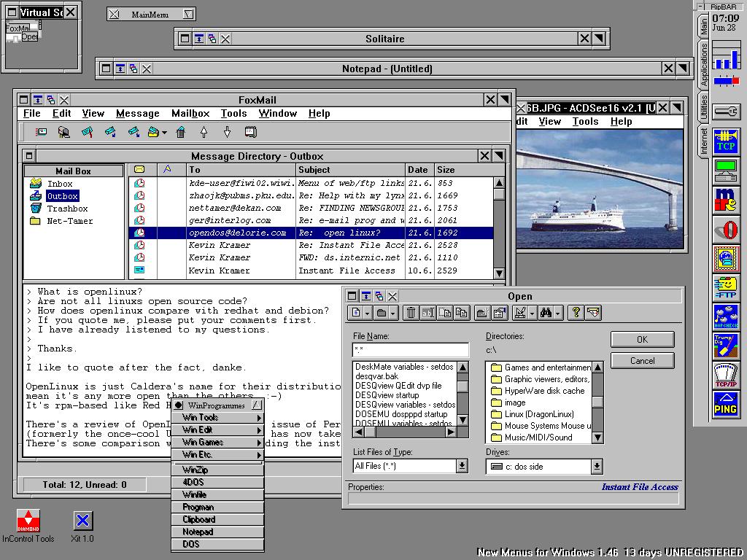The image size is (747, 560).
Task: Open the red Opera icon in RipBAR
Action: (726, 230)
